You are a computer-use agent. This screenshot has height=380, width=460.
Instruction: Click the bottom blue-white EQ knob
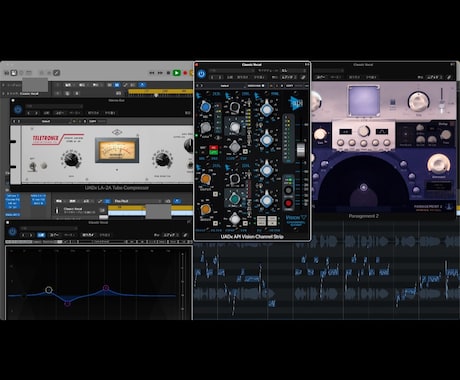coord(267,200)
